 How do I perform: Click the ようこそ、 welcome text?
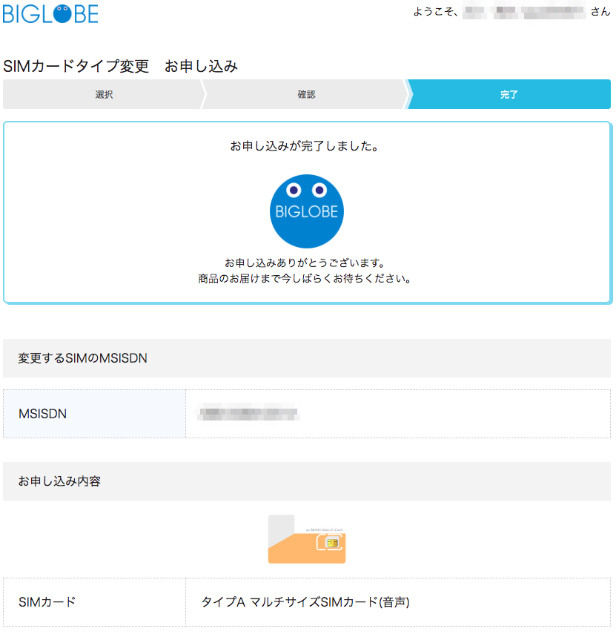pos(435,12)
